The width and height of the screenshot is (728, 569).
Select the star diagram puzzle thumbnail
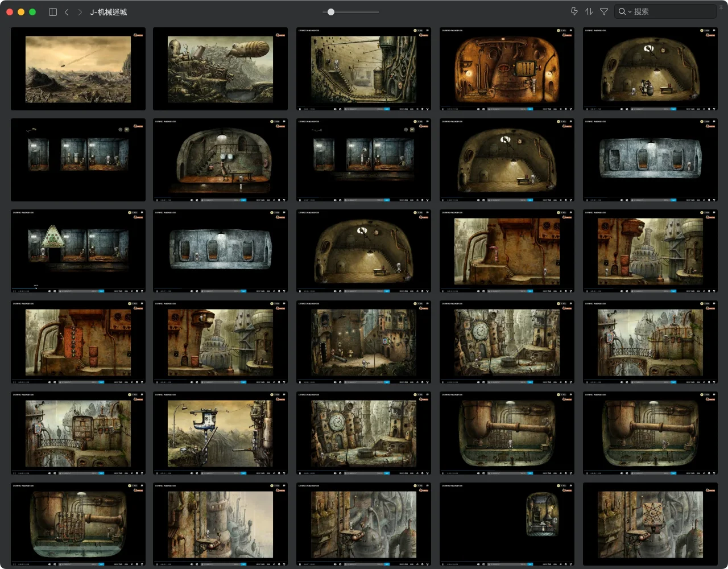pos(650,524)
